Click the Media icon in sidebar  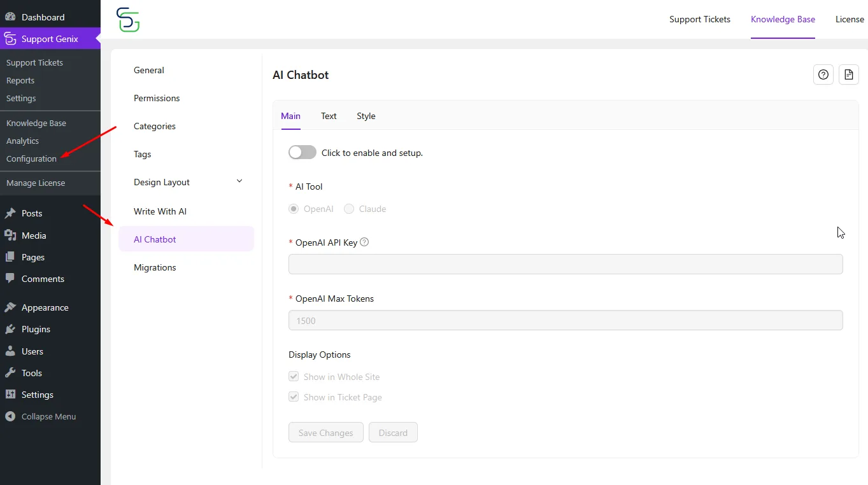(10, 235)
